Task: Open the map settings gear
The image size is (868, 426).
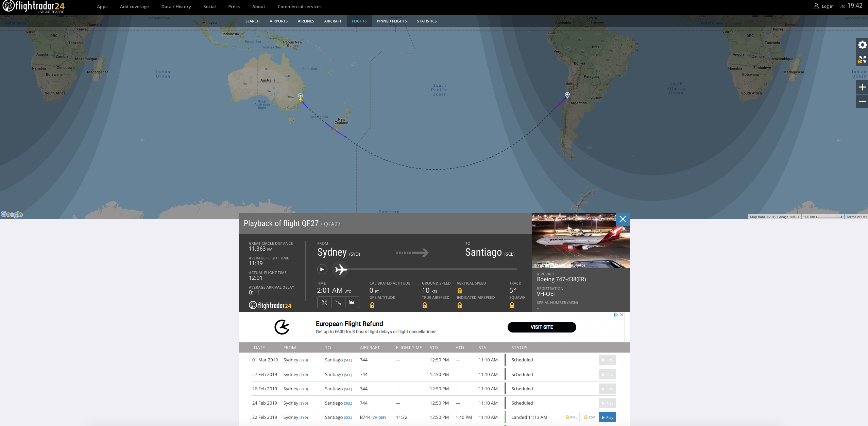Action: point(862,45)
